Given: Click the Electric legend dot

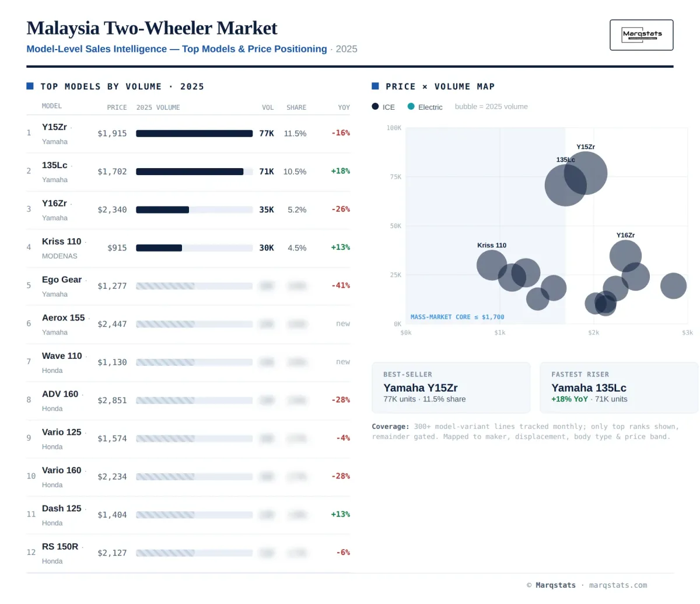Looking at the screenshot, I should point(411,107).
